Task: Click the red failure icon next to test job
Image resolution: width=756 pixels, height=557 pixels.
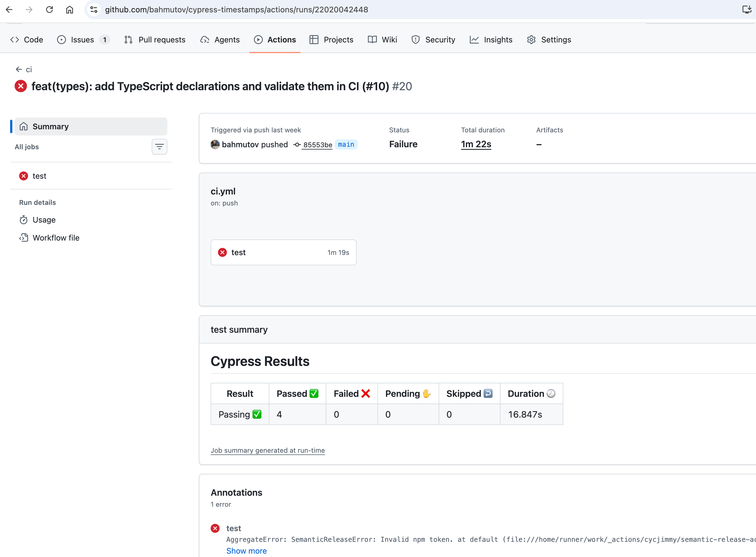Action: [23, 176]
